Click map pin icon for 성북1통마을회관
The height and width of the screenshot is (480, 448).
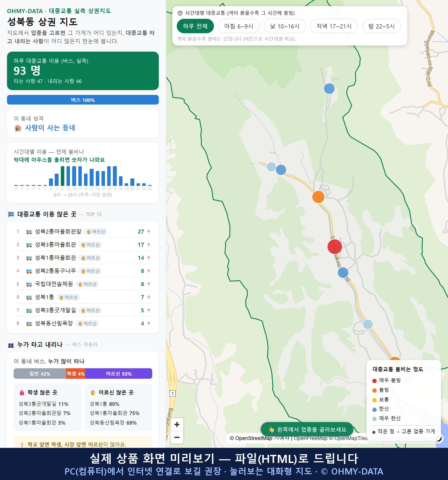(149, 258)
